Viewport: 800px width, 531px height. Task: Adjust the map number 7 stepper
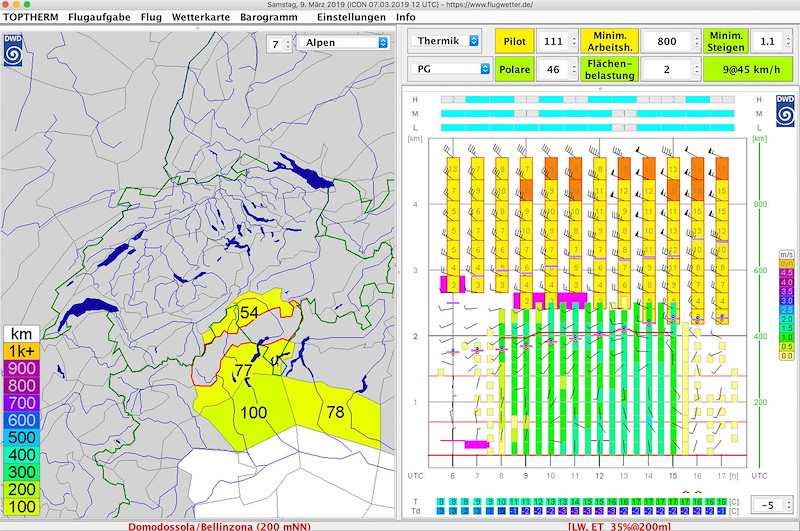(x=288, y=44)
